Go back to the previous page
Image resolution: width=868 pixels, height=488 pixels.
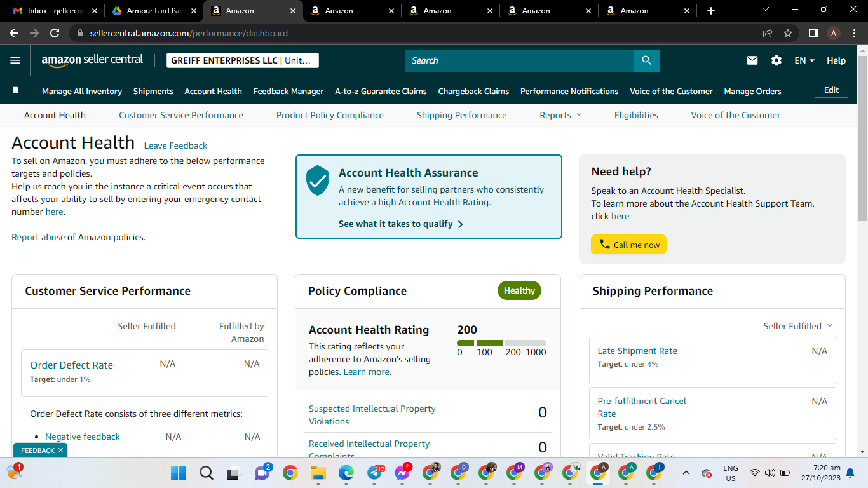point(14,33)
